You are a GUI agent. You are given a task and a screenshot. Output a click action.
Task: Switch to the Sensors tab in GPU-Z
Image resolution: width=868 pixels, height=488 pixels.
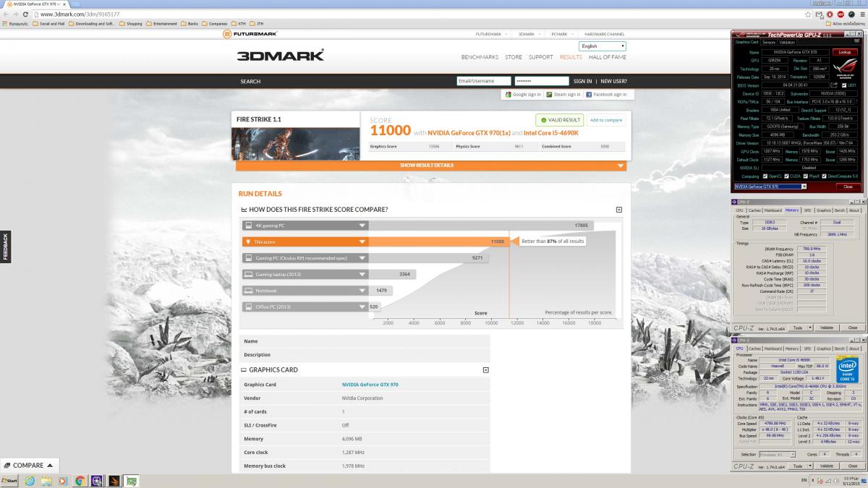point(769,42)
